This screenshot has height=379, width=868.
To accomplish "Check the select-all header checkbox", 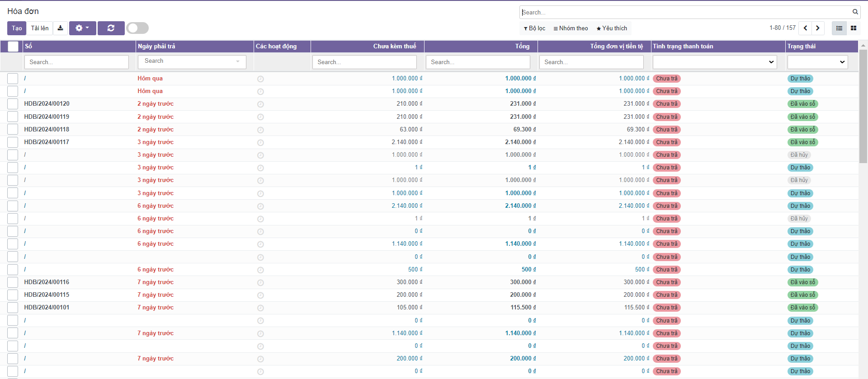I will pyautogui.click(x=13, y=47).
